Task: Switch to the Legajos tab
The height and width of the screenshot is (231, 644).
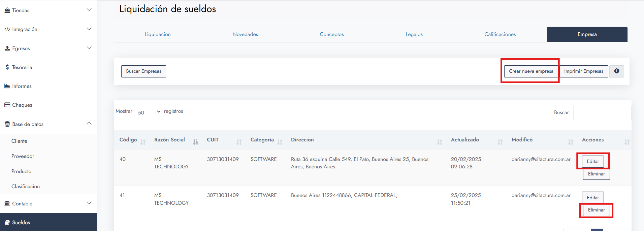Action: 414,34
